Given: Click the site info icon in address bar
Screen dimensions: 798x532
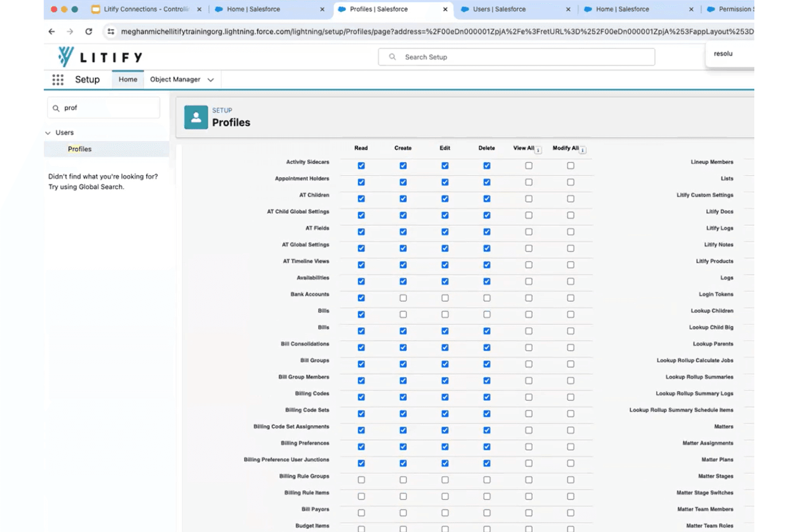Looking at the screenshot, I should pos(111,32).
